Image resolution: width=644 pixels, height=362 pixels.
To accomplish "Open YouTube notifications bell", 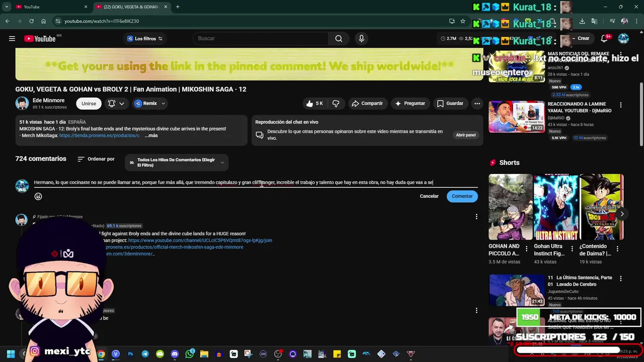I will pyautogui.click(x=604, y=39).
